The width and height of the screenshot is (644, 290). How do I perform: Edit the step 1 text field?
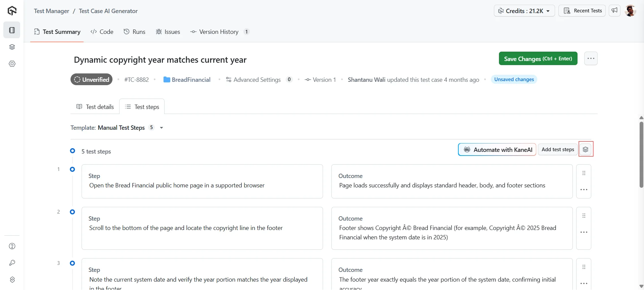[202, 186]
